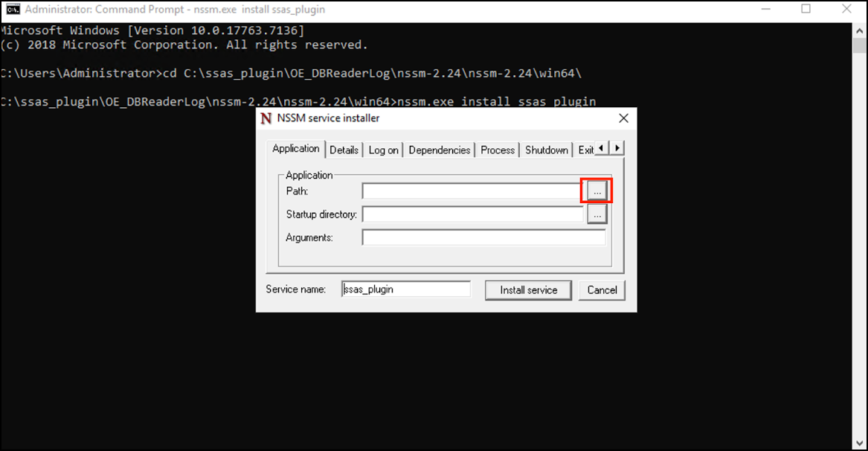Click the Service name field

pos(406,290)
